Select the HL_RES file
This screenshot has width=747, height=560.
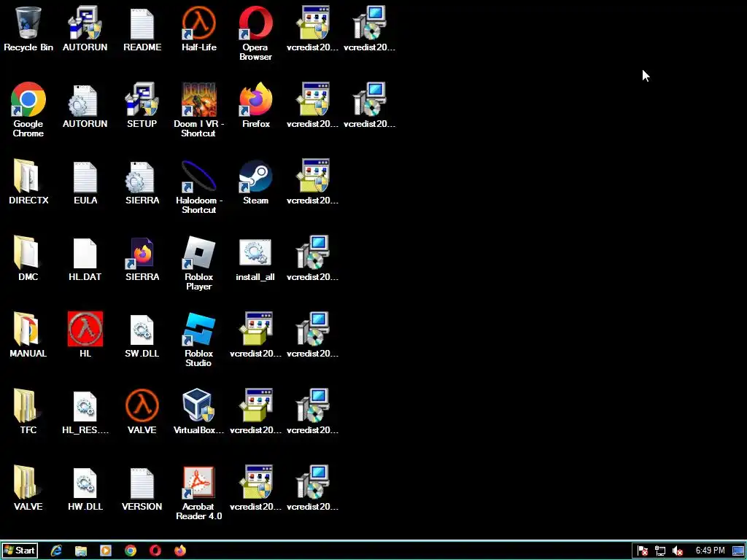coord(85,411)
